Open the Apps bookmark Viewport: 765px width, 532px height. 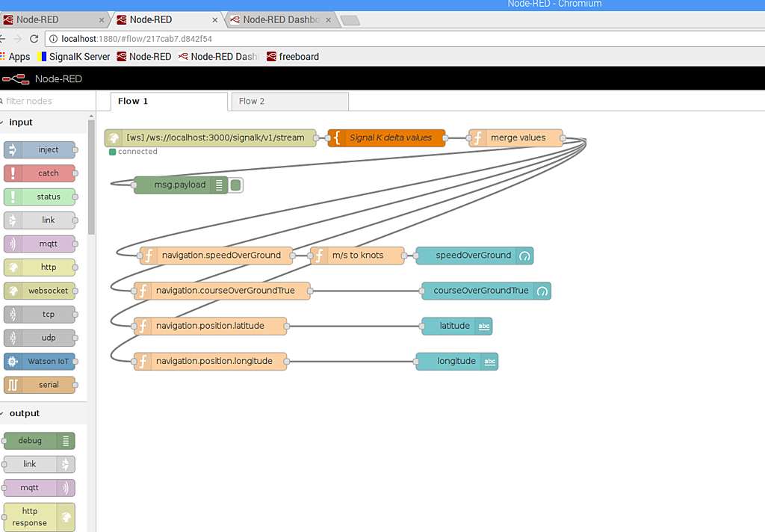(x=15, y=57)
